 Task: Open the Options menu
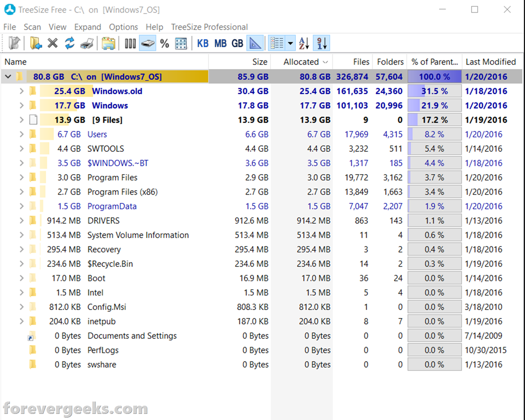click(123, 27)
